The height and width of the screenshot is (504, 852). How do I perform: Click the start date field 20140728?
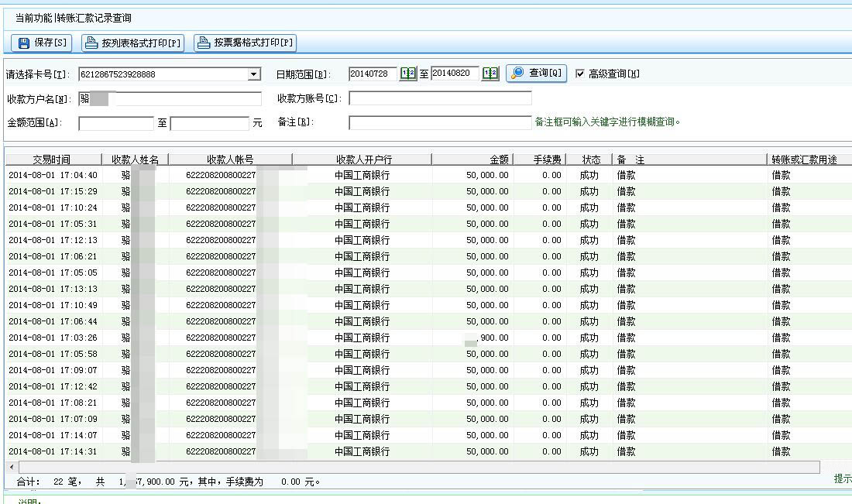click(x=373, y=74)
